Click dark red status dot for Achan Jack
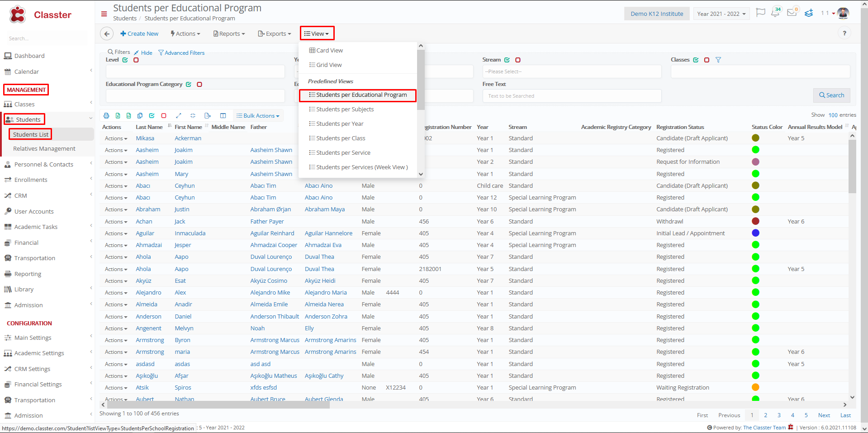 click(x=755, y=221)
